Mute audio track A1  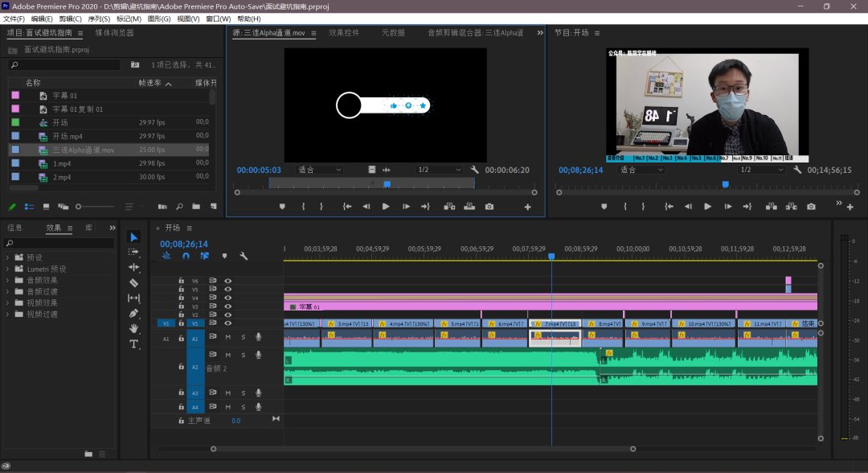coord(228,337)
